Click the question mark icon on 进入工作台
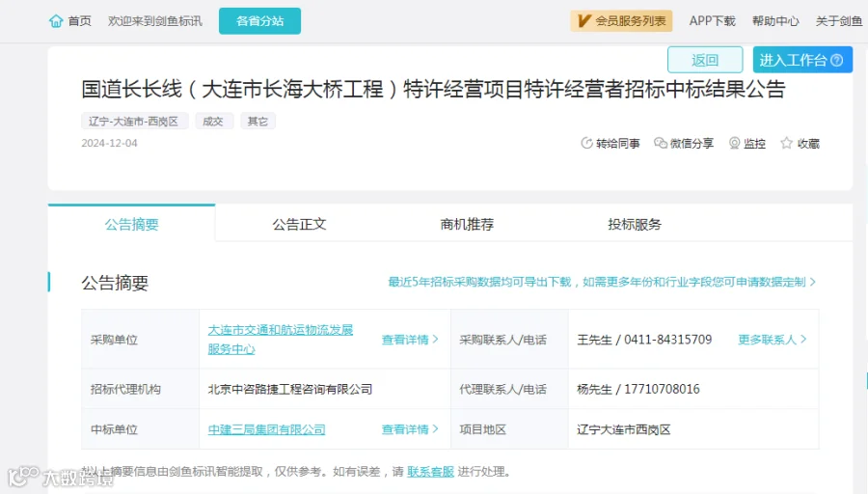868x494 pixels. [837, 60]
